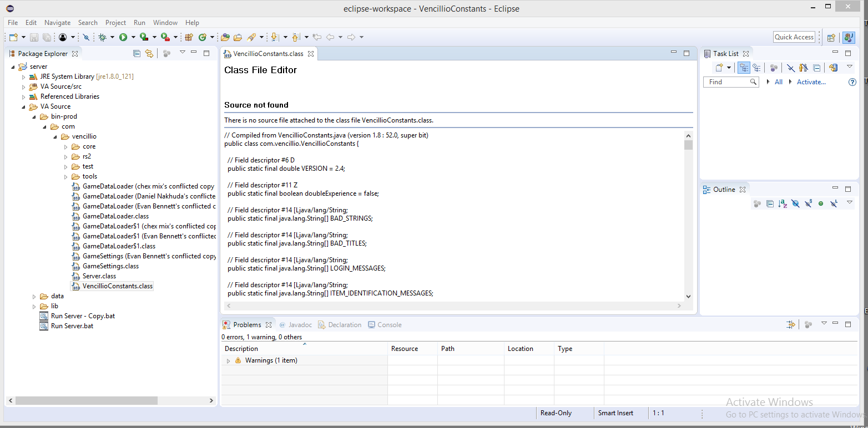Toggle alphabetical Sort in the Outline view
This screenshot has width=868, height=428.
click(783, 203)
